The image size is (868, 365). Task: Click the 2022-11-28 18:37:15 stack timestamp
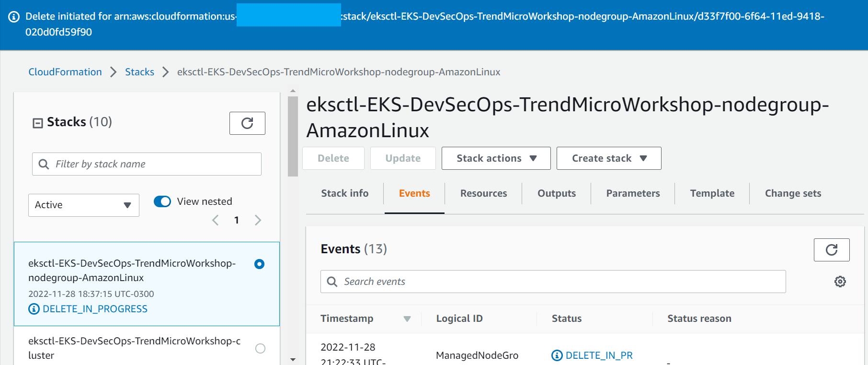point(91,294)
